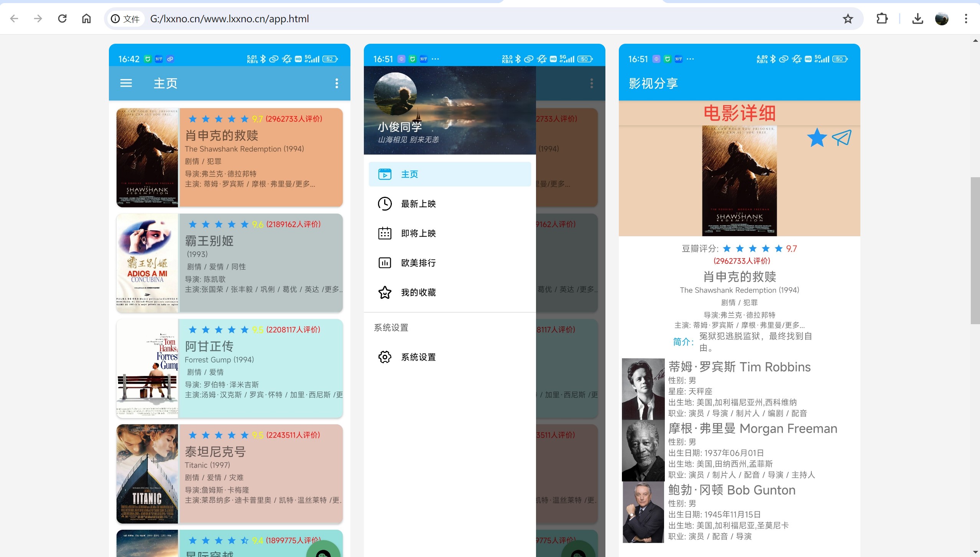Click the user avatar in drawer header
This screenshot has height=557, width=980.
pyautogui.click(x=395, y=94)
